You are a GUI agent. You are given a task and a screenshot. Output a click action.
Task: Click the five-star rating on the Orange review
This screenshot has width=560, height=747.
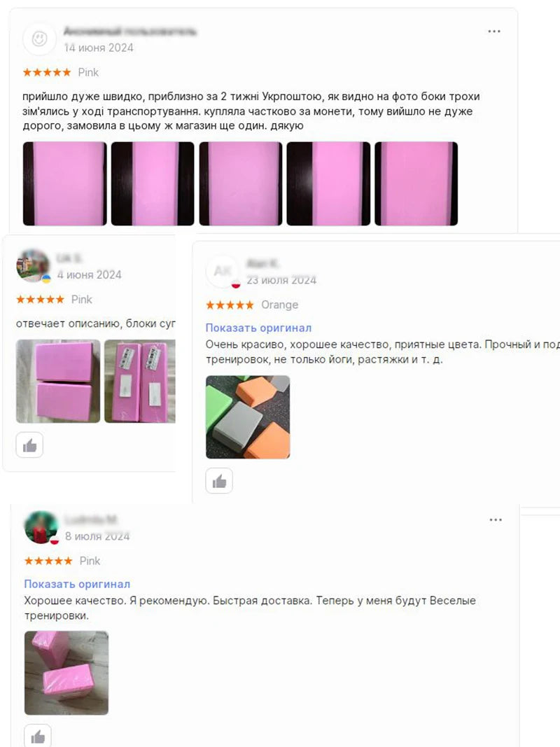230,305
